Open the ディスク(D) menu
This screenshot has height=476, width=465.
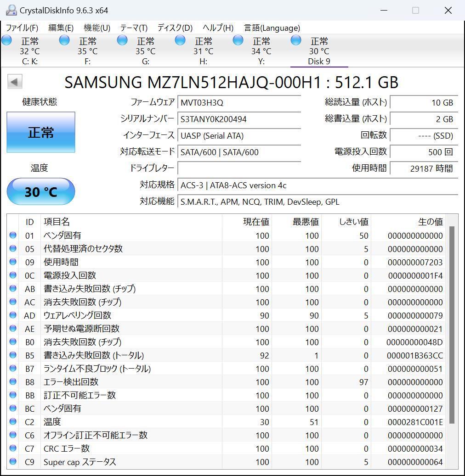tap(175, 28)
